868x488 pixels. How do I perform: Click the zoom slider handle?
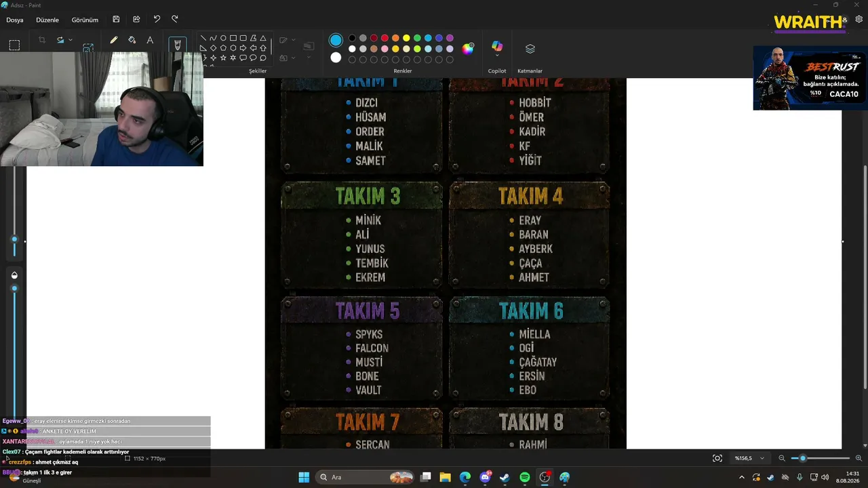click(803, 458)
